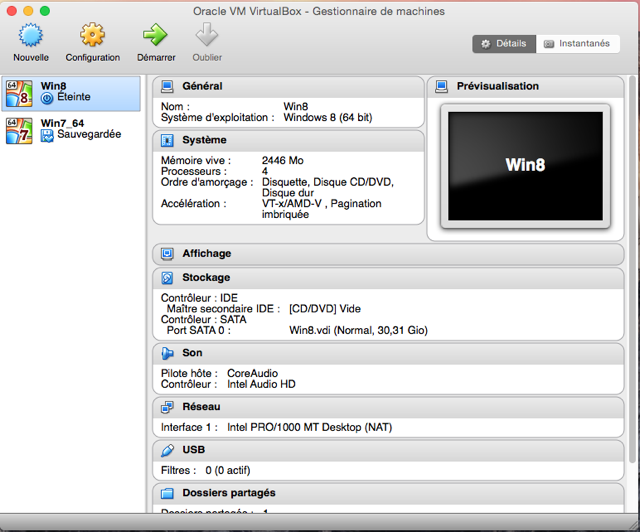Click the Éteinte power state icon
The height and width of the screenshot is (532, 640).
[x=47, y=98]
